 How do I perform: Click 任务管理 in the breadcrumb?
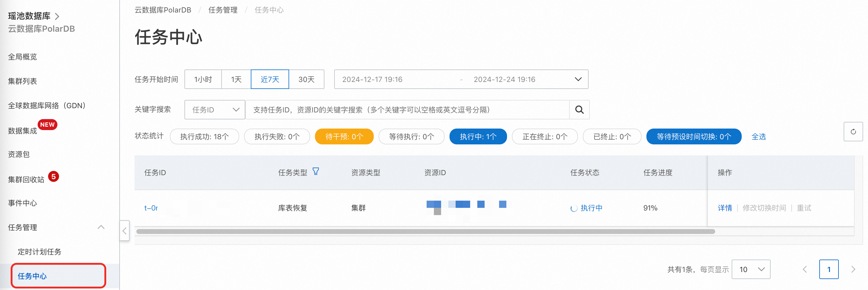[223, 10]
